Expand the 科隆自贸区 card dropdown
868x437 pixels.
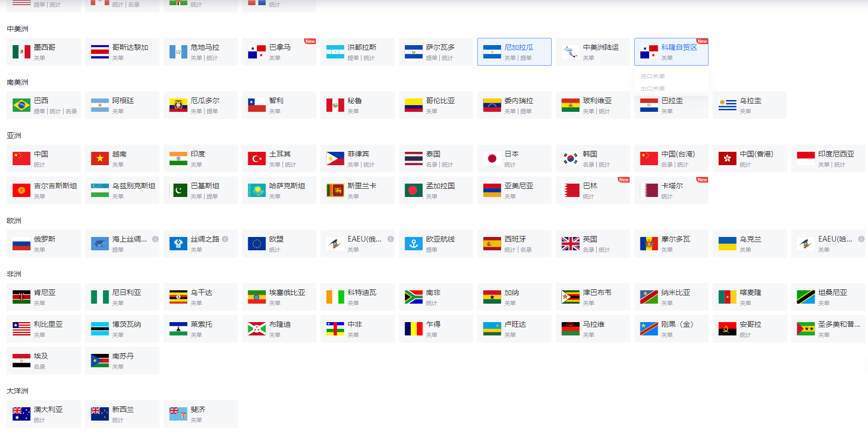click(671, 52)
